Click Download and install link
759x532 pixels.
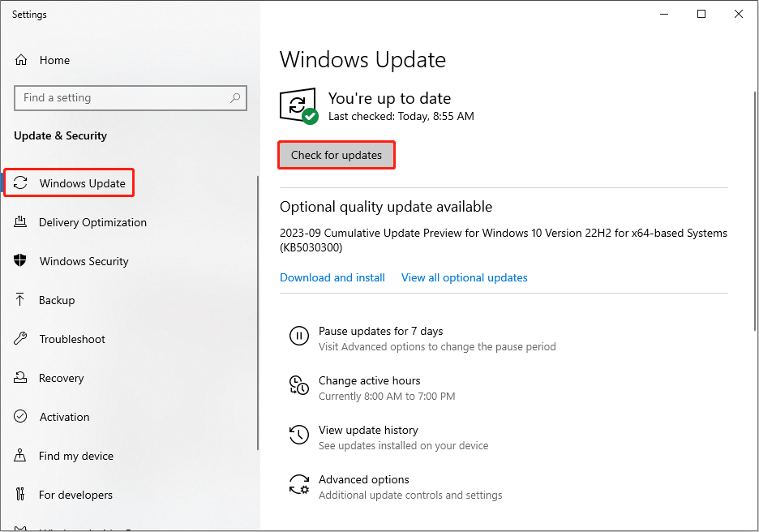(x=332, y=277)
